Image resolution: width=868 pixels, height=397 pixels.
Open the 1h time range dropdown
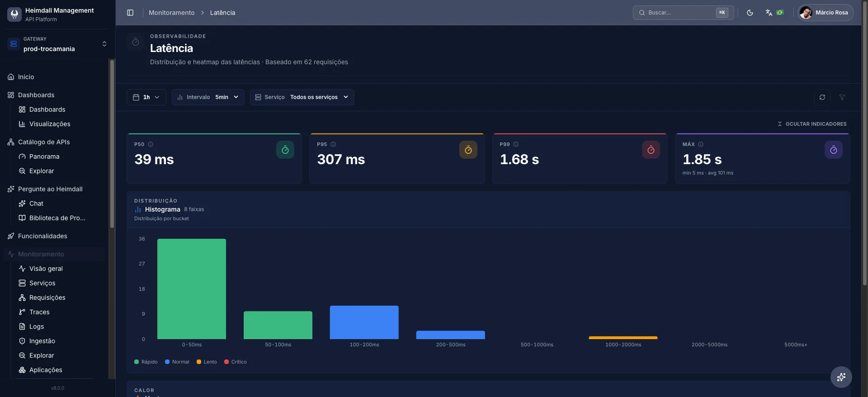pos(146,97)
